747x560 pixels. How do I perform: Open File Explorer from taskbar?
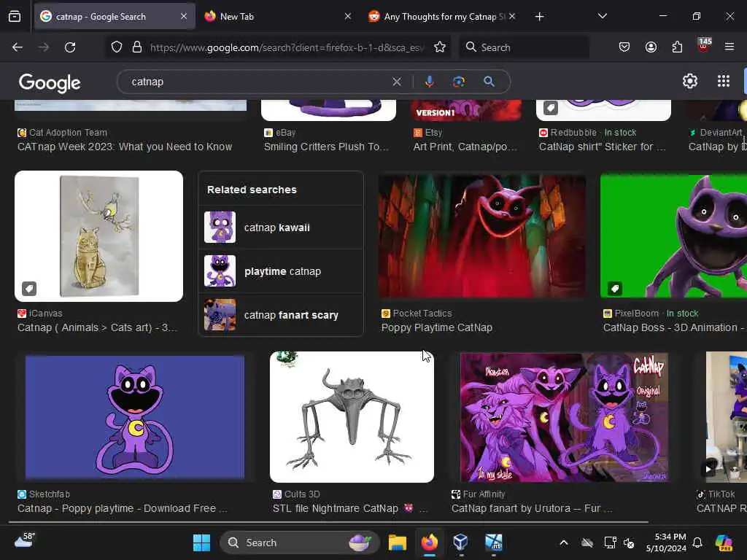tap(397, 542)
